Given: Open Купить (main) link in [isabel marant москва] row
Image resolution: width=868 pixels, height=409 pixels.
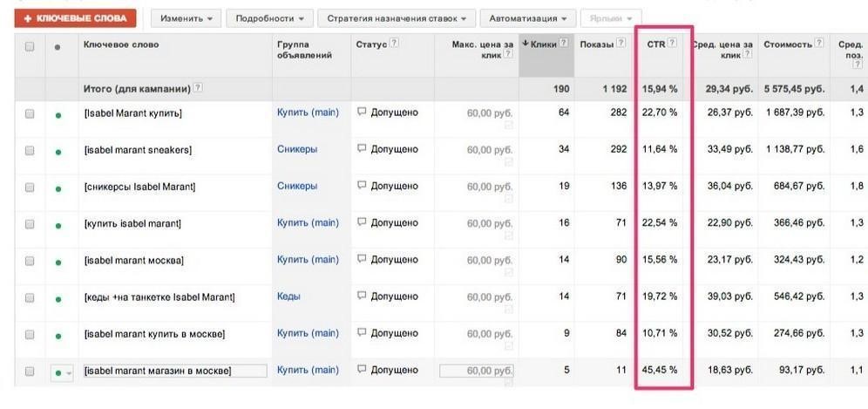Looking at the screenshot, I should click(x=308, y=260).
